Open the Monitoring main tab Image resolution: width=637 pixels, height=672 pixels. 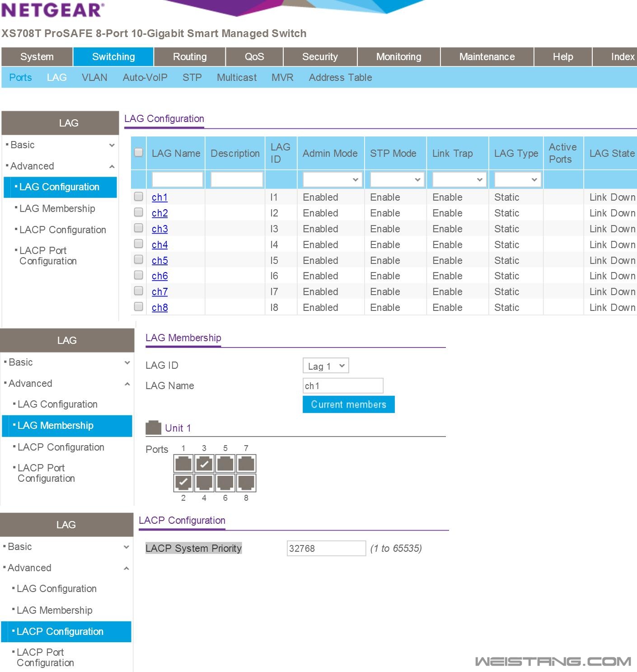pos(399,57)
